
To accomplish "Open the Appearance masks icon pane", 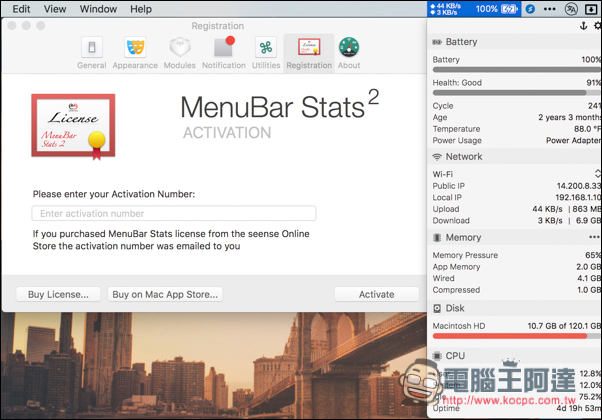I will (135, 53).
